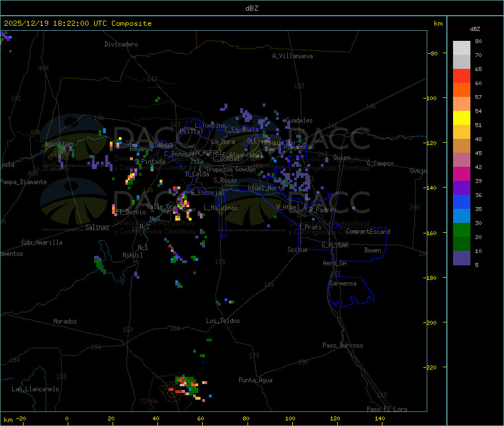Click the Punta_Agua location label
Viewport: 504px width, 426px height.
(x=255, y=380)
